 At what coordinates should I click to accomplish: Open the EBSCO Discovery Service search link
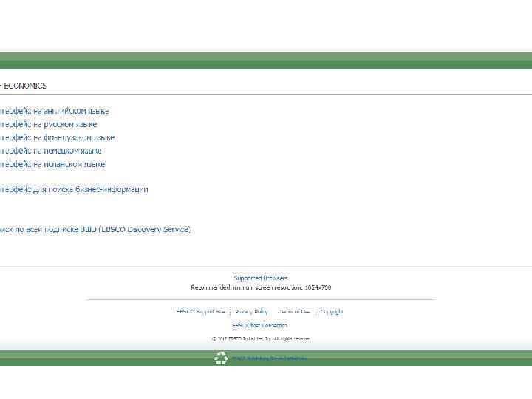pyautogui.click(x=95, y=229)
